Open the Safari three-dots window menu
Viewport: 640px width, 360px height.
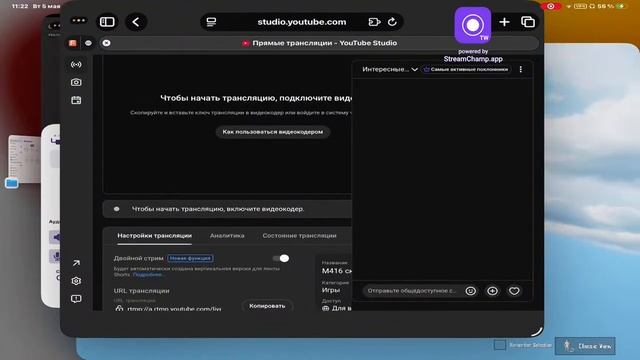78,20
